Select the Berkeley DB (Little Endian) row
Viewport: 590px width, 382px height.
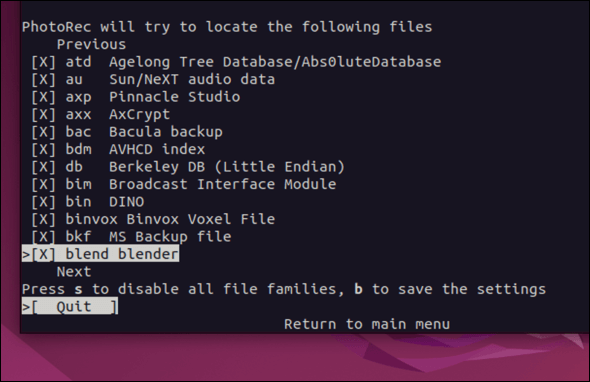(x=188, y=167)
